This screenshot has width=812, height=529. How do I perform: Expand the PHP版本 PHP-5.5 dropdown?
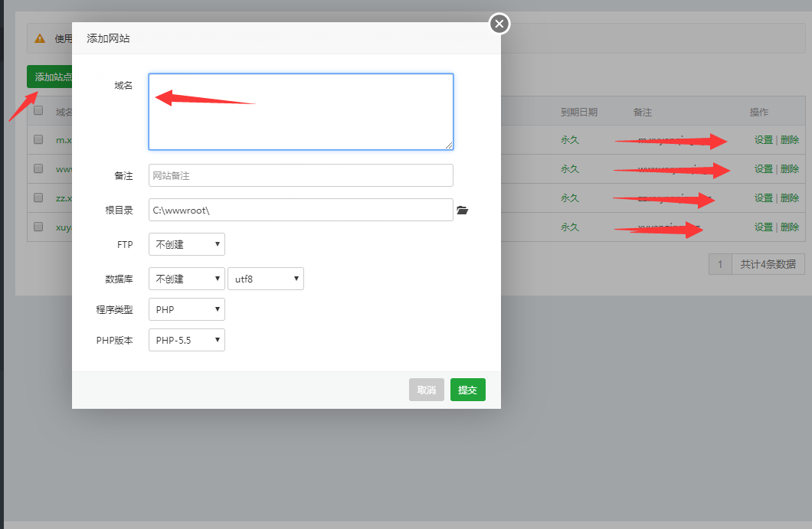(186, 340)
